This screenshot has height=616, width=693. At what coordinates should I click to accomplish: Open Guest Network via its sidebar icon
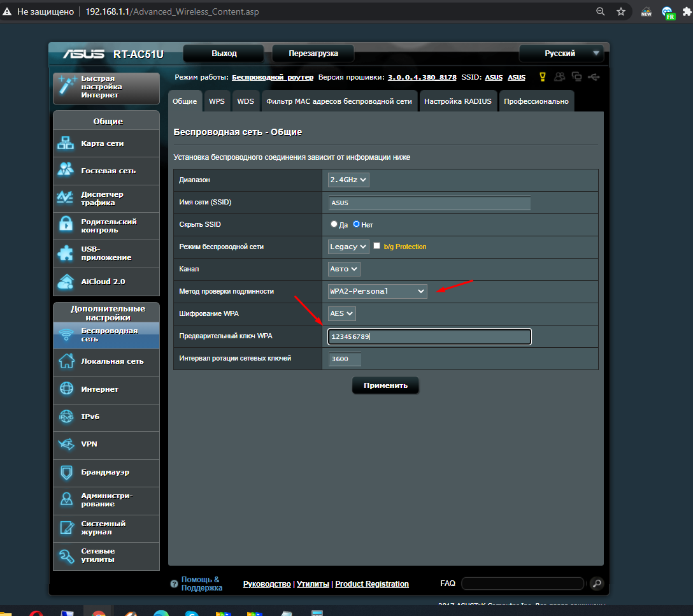(66, 170)
